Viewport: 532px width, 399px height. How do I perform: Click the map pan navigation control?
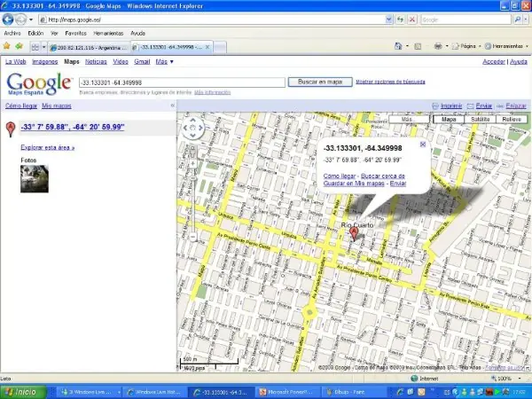pyautogui.click(x=192, y=128)
